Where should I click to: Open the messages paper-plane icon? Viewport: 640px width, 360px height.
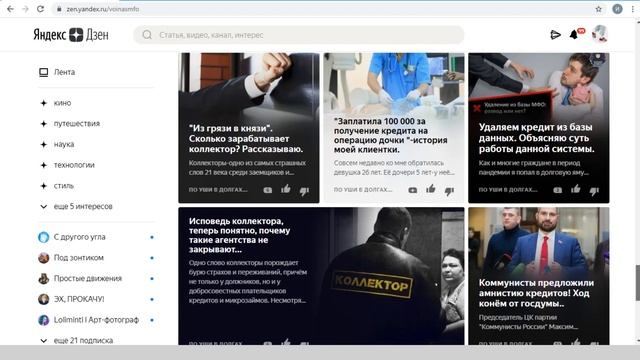555,35
